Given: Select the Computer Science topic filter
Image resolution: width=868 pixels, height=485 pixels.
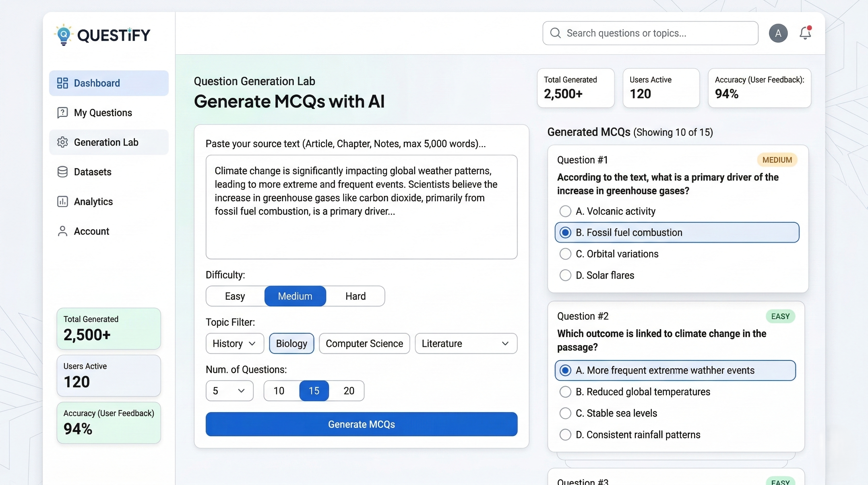Looking at the screenshot, I should tap(364, 343).
